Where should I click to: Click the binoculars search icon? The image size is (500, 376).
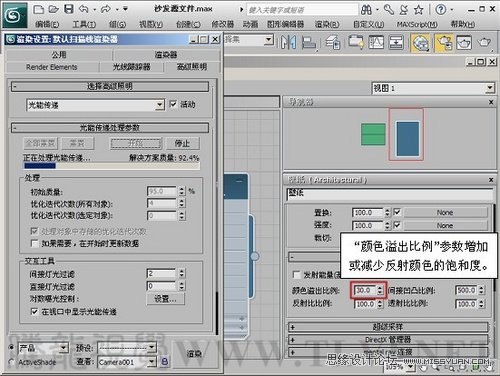366,10
